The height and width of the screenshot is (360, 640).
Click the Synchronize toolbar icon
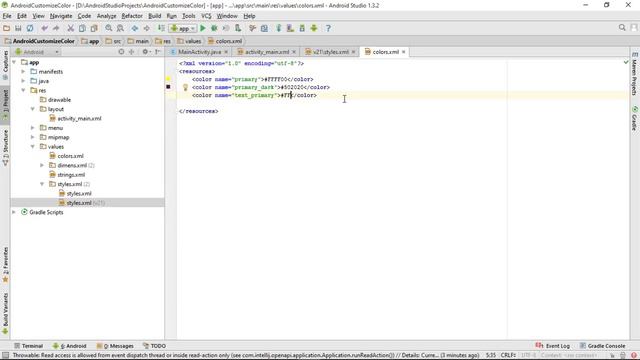(x=30, y=28)
